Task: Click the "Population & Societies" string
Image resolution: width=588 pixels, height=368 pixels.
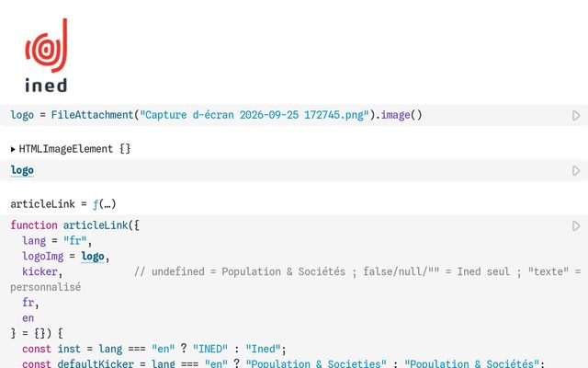Action: (x=316, y=363)
